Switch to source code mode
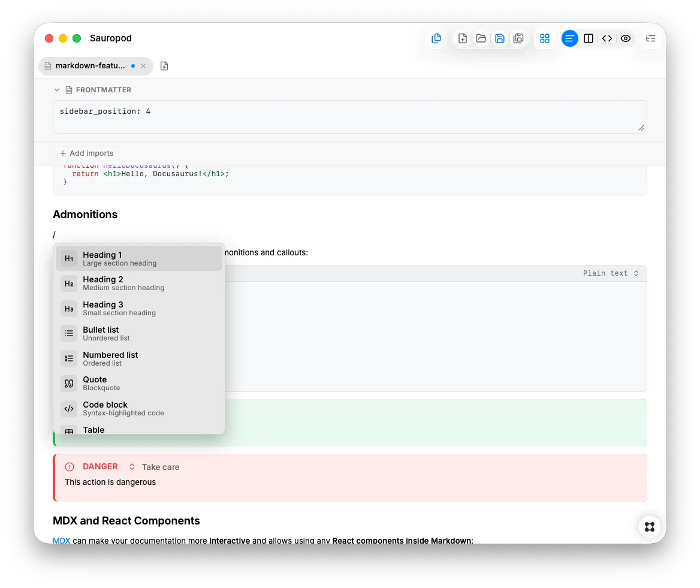This screenshot has width=700, height=588. pyautogui.click(x=607, y=38)
